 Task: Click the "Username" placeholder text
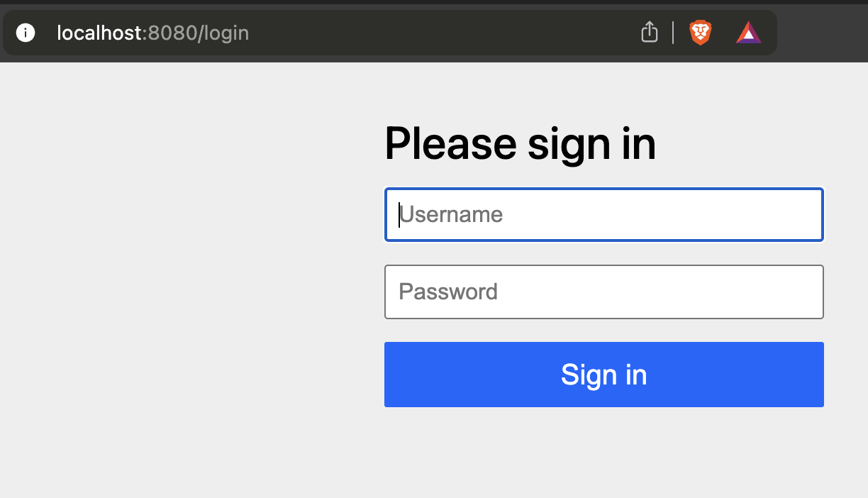(451, 214)
